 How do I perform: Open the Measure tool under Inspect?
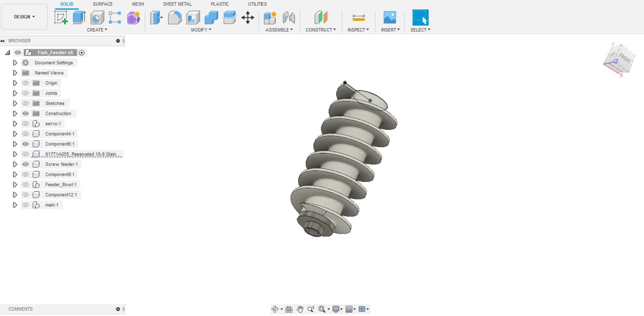(x=358, y=17)
